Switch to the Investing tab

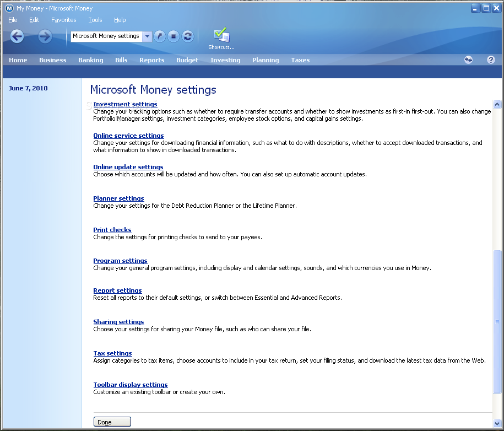click(x=225, y=60)
